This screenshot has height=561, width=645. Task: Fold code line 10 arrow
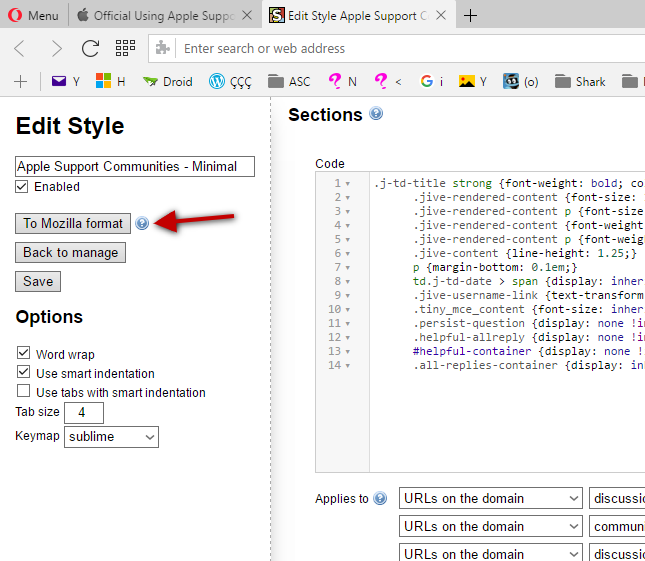click(348, 310)
